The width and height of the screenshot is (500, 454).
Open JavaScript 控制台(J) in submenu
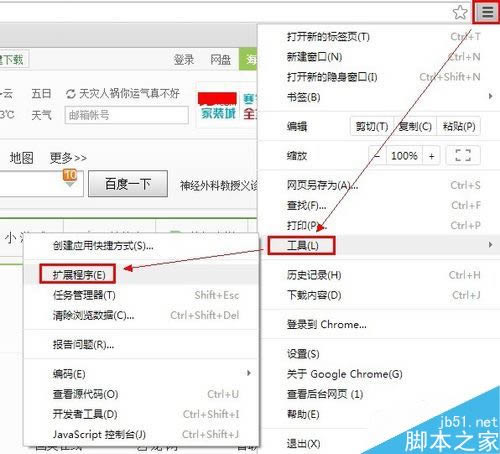[142, 434]
